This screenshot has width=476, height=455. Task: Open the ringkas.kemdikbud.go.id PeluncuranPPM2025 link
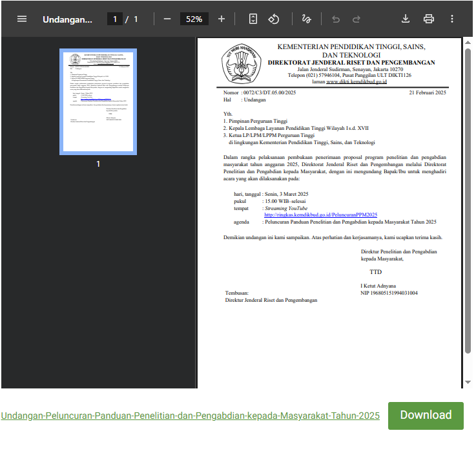[x=320, y=215]
